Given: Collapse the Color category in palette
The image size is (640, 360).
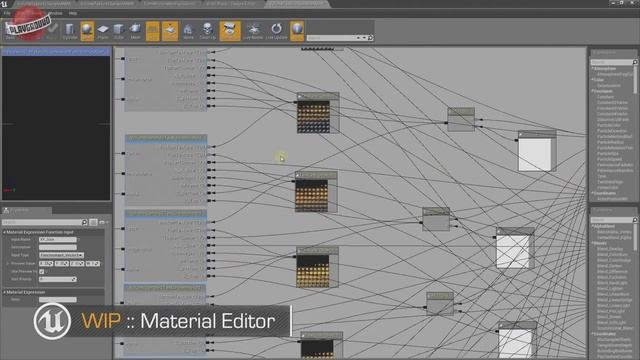Looking at the screenshot, I should click(593, 80).
